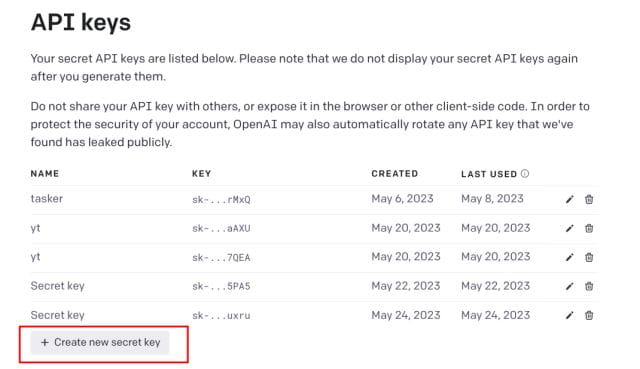This screenshot has height=369, width=640.
Task: Edit the Secret key ending 5PA5
Action: [x=569, y=286]
